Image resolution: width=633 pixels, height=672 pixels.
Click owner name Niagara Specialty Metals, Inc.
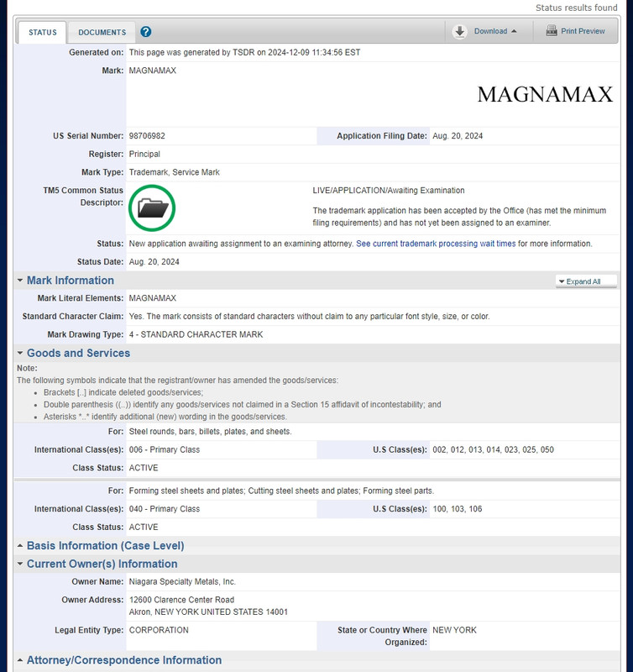182,581
